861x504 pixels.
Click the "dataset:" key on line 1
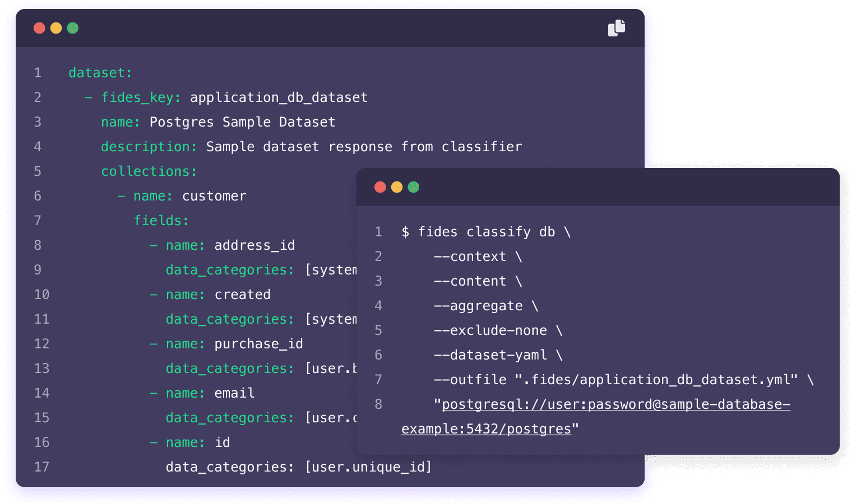coord(100,73)
